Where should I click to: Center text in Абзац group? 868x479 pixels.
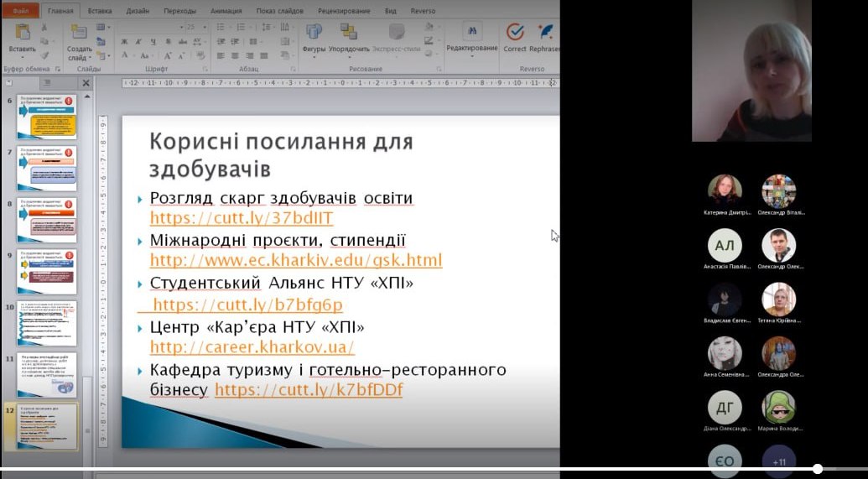235,55
